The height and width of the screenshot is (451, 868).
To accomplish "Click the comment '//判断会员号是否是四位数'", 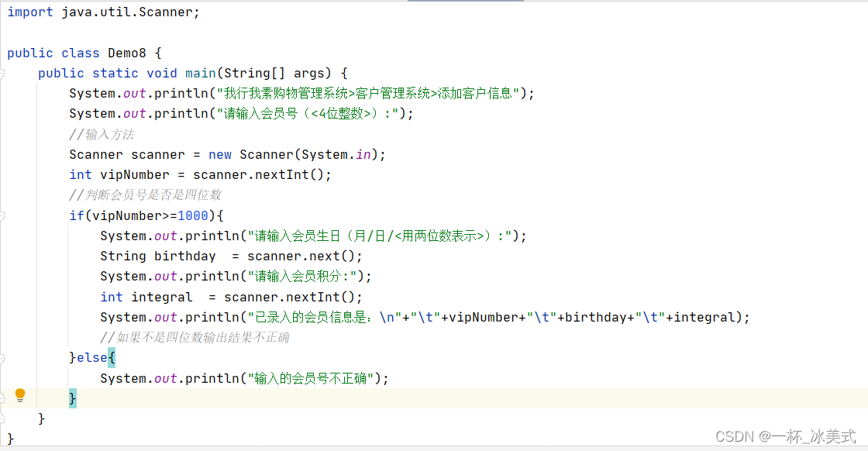I will 145,195.
